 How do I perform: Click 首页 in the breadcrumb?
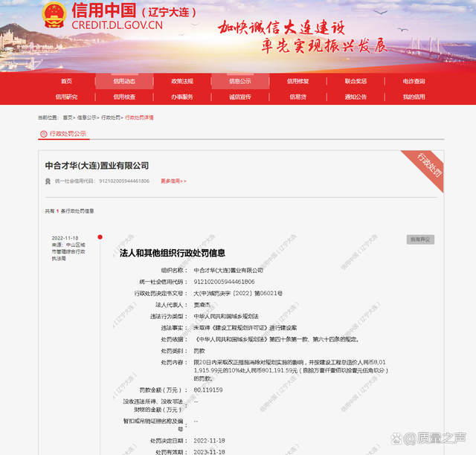68,117
